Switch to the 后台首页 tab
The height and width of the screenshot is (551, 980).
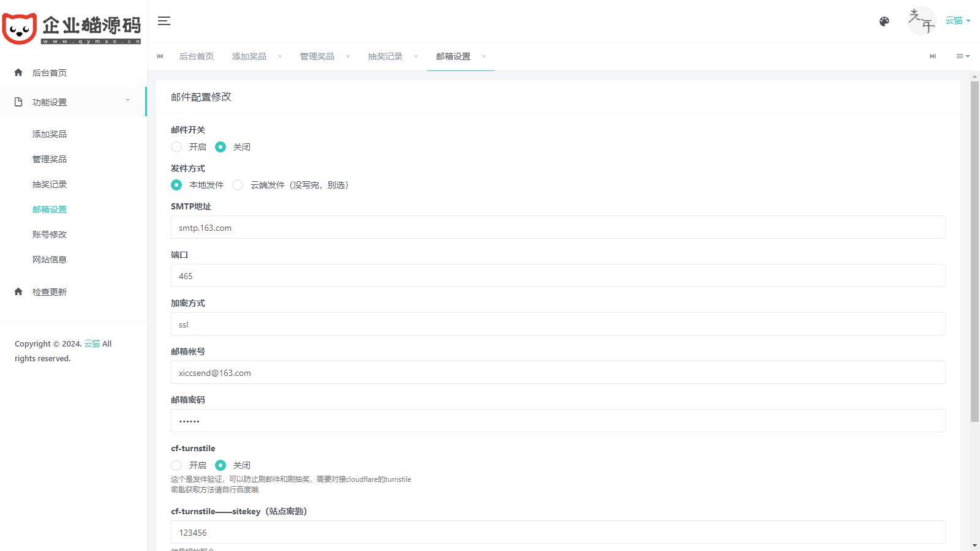197,56
